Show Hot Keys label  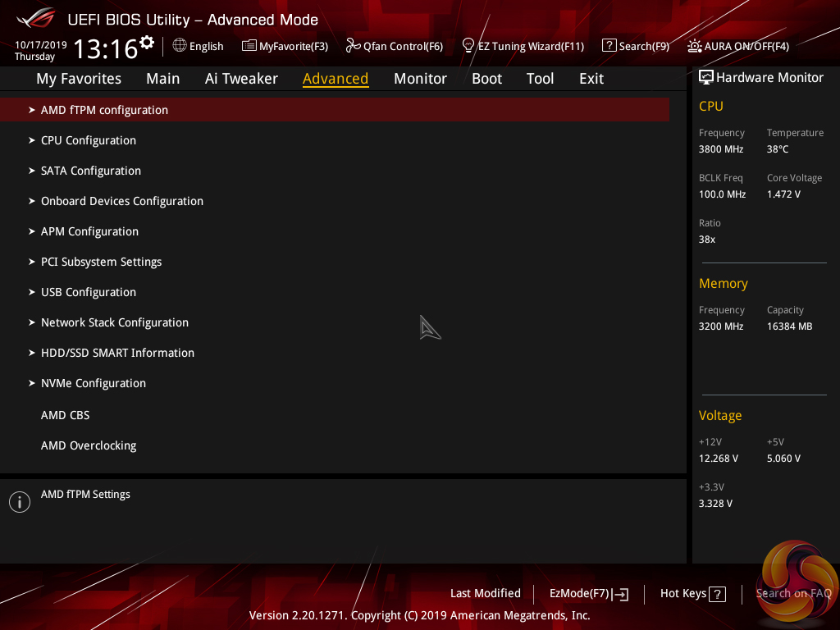(683, 593)
